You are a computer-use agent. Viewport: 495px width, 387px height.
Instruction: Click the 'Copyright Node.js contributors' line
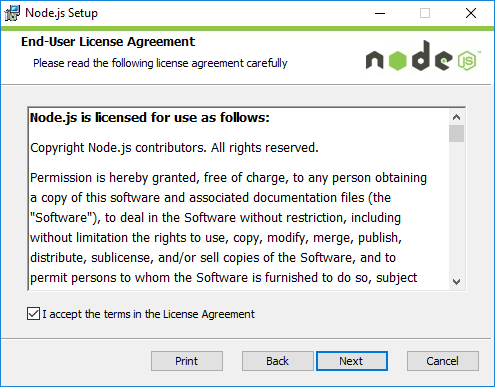click(174, 148)
